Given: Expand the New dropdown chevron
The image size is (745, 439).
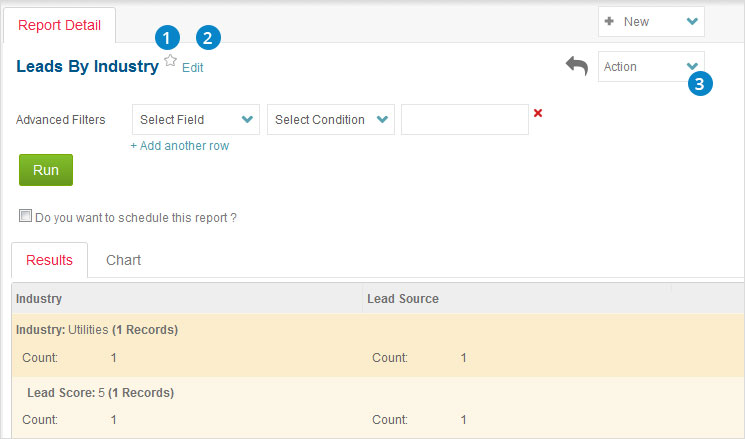Looking at the screenshot, I should 692,21.
